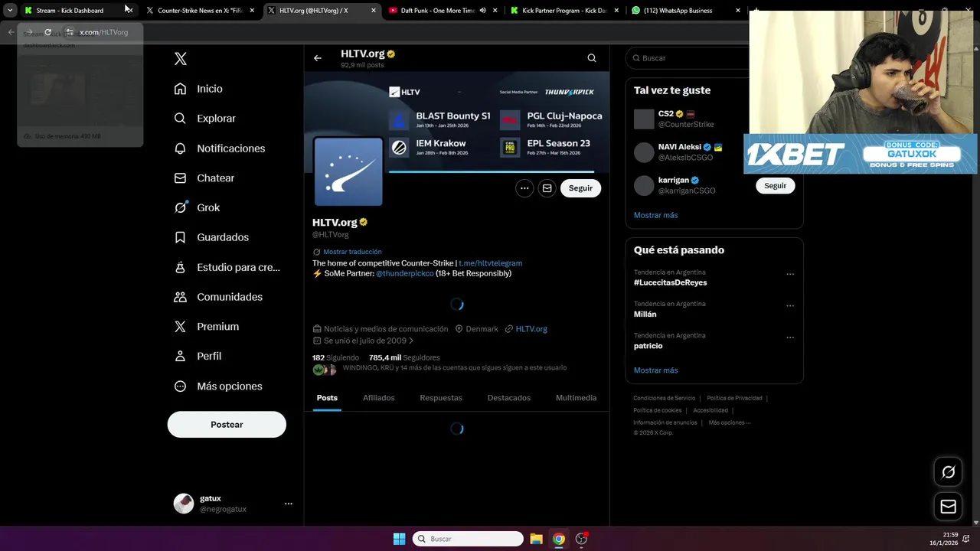
Task: Click Mostrar más under Qué está pasando
Action: (x=655, y=370)
